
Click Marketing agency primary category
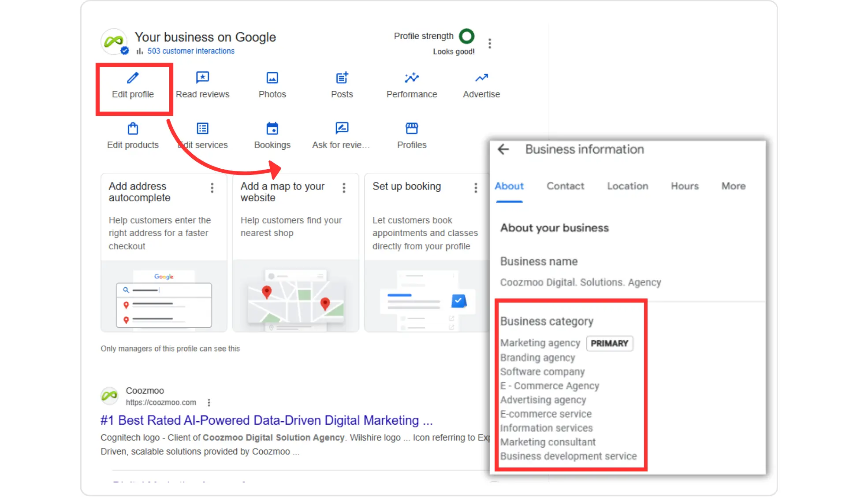540,343
